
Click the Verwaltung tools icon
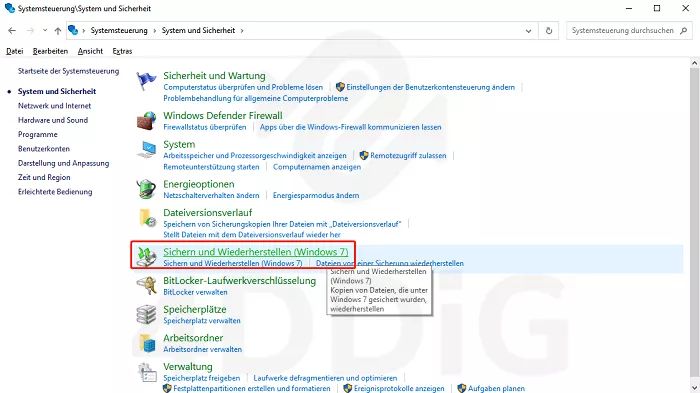pyautogui.click(x=147, y=372)
